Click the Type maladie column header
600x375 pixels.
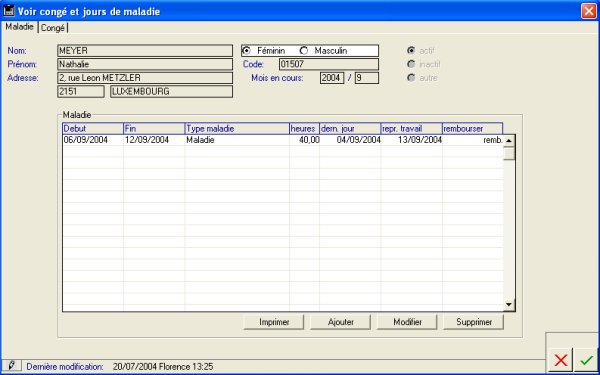pyautogui.click(x=237, y=129)
